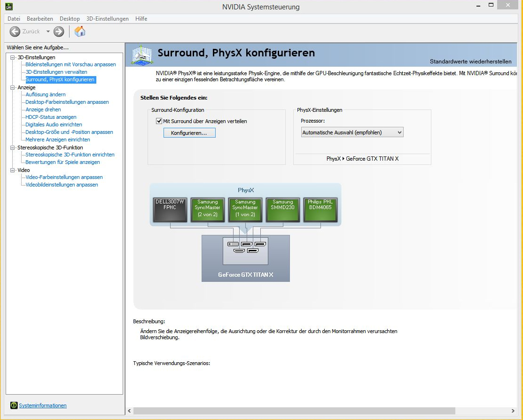The width and height of the screenshot is (523, 420).
Task: Open Desktop-Farbeinstellungen anpassen
Action: 67,102
